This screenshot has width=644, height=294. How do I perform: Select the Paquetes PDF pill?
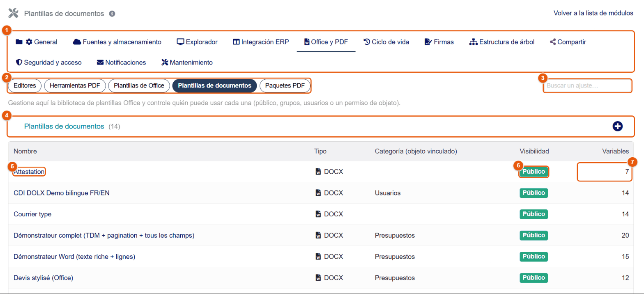[285, 86]
